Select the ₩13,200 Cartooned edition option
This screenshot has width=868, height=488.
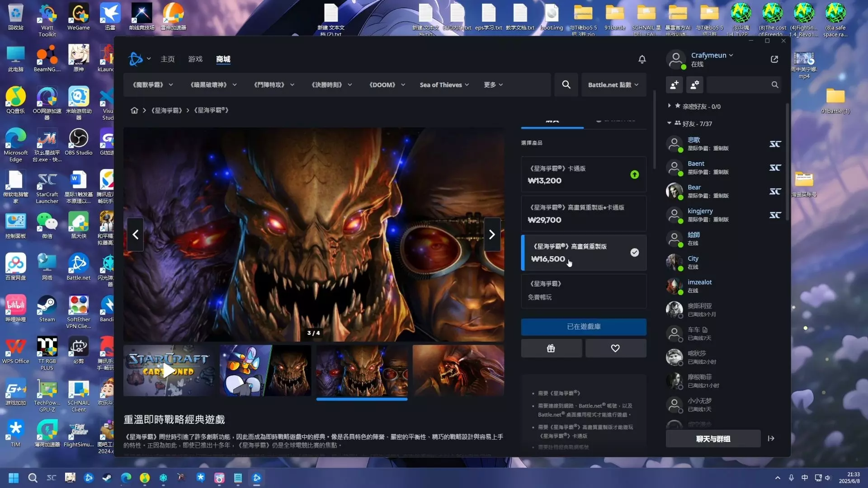[583, 174]
